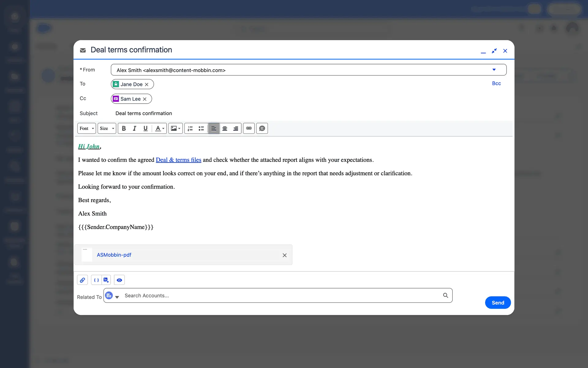Toggle the left-align button
The height and width of the screenshot is (368, 588).
214,128
